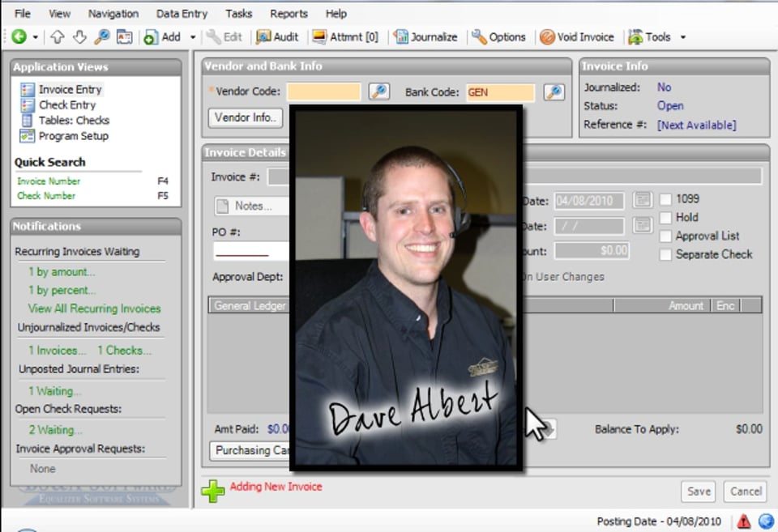Click the Edit toolbar button

224,37
